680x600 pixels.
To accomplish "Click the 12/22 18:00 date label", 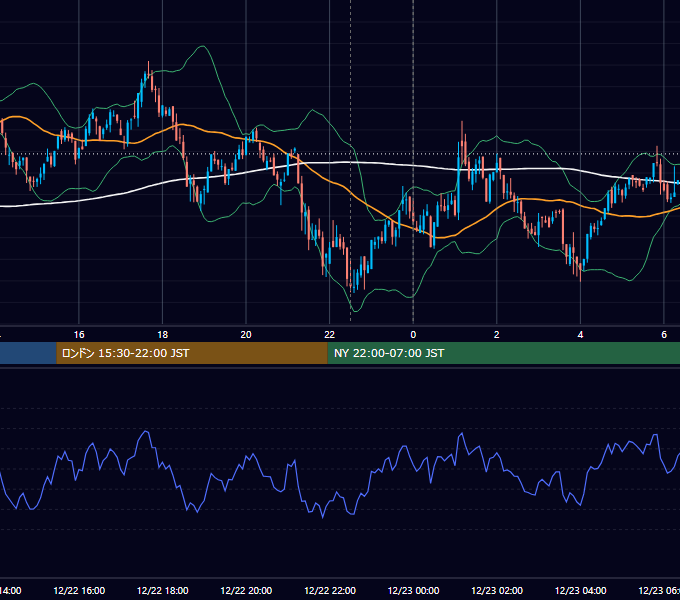I will 163,590.
